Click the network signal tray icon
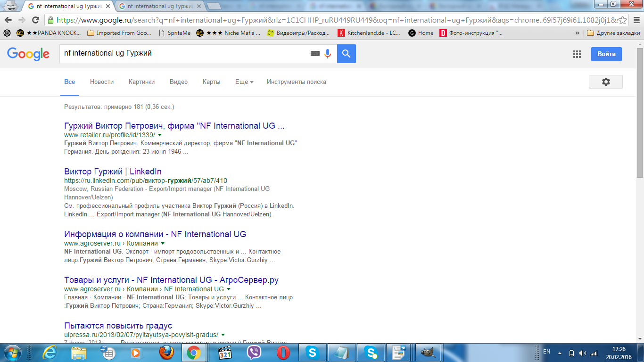 click(x=594, y=353)
